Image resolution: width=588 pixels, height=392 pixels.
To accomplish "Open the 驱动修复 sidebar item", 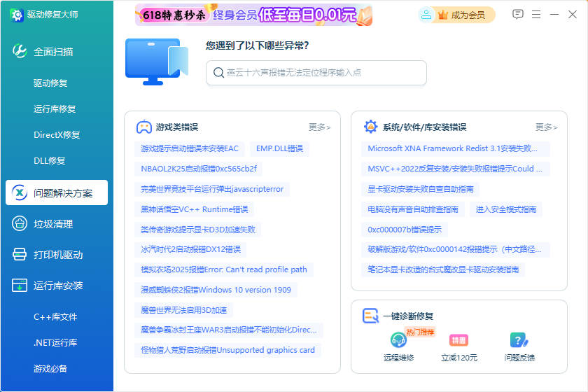I will [50, 83].
